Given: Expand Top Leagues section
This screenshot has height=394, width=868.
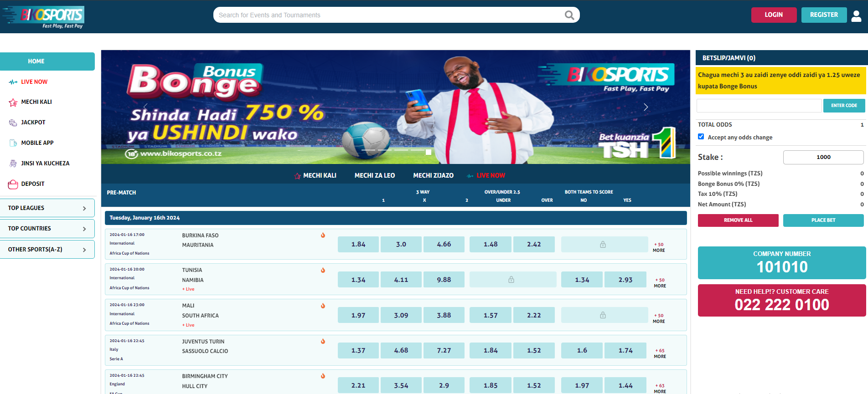Looking at the screenshot, I should click(47, 208).
